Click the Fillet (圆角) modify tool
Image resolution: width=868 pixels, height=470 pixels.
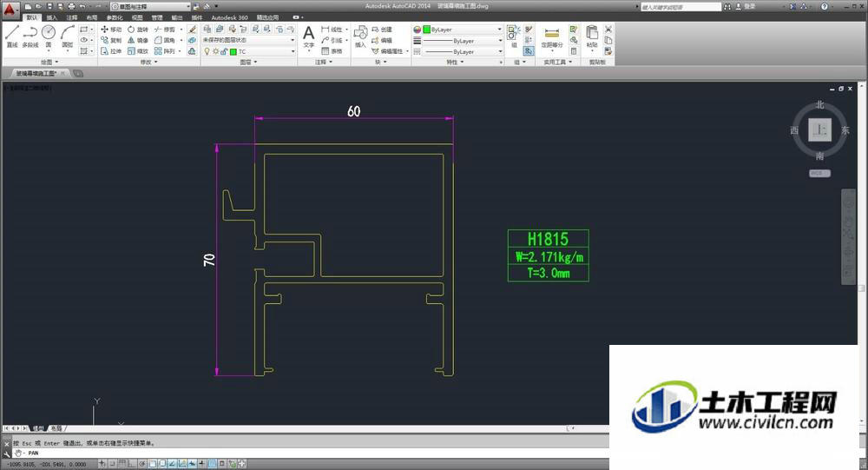point(165,40)
